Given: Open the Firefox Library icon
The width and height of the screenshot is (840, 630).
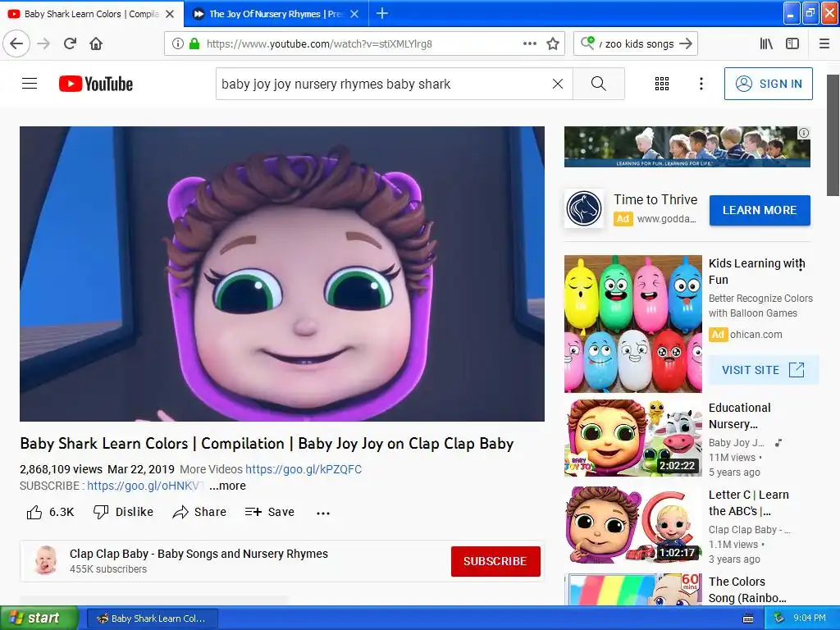Looking at the screenshot, I should [x=766, y=43].
